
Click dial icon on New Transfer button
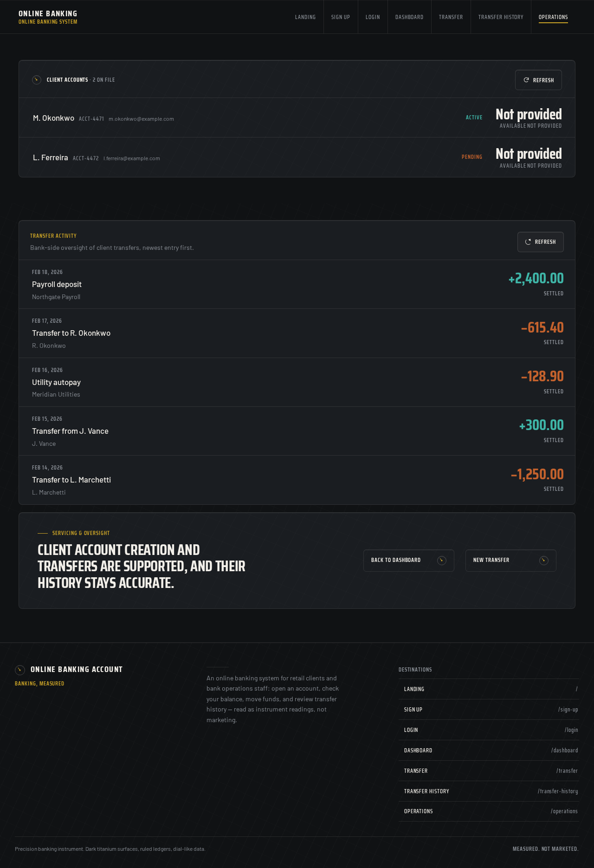[544, 561]
